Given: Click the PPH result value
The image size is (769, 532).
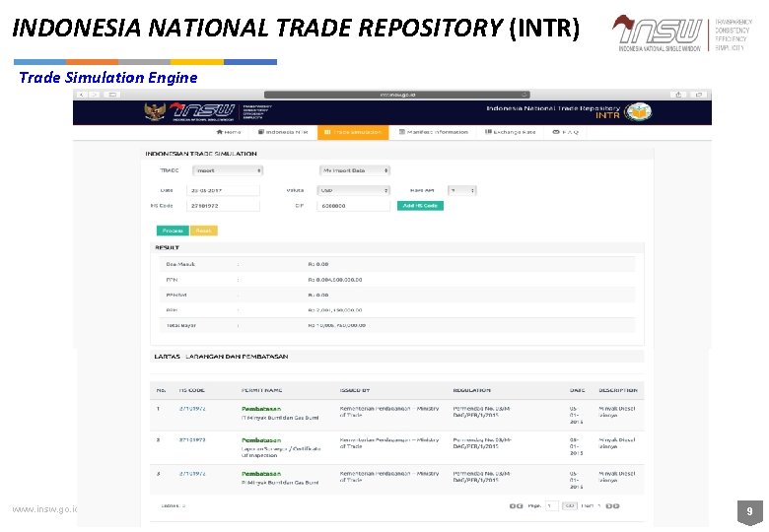Looking at the screenshot, I should [x=335, y=310].
